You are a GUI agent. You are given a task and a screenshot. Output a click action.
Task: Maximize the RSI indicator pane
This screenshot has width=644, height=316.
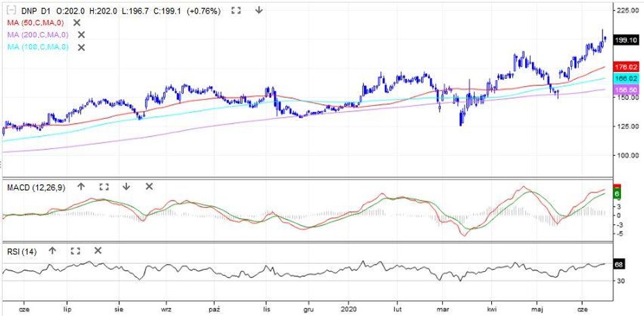75,251
